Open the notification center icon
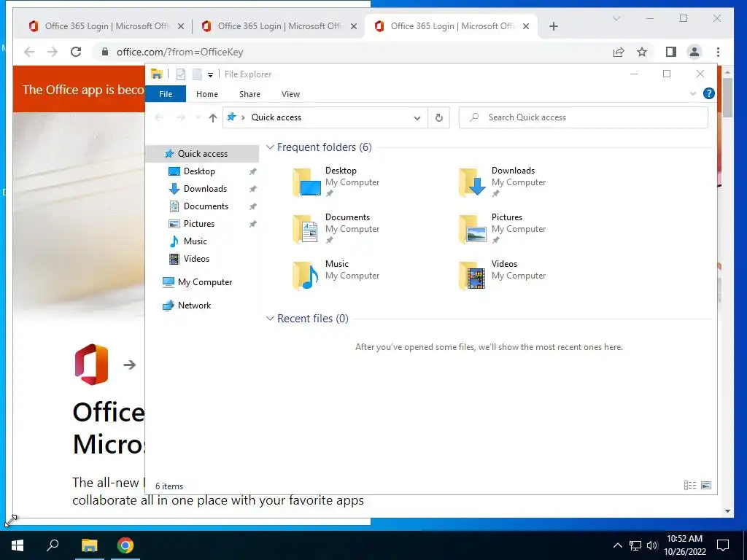Viewport: 747px width, 560px height. [x=723, y=545]
